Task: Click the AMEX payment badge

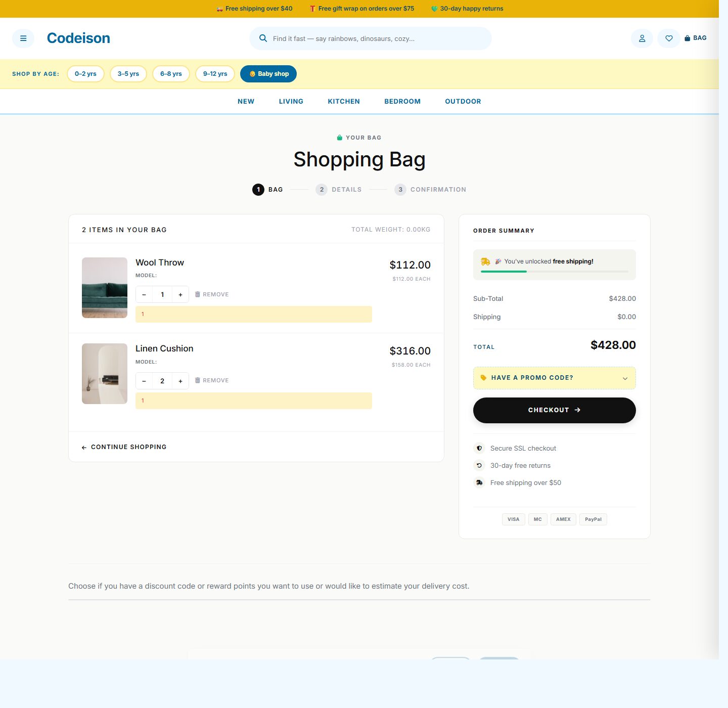Action: 563,519
